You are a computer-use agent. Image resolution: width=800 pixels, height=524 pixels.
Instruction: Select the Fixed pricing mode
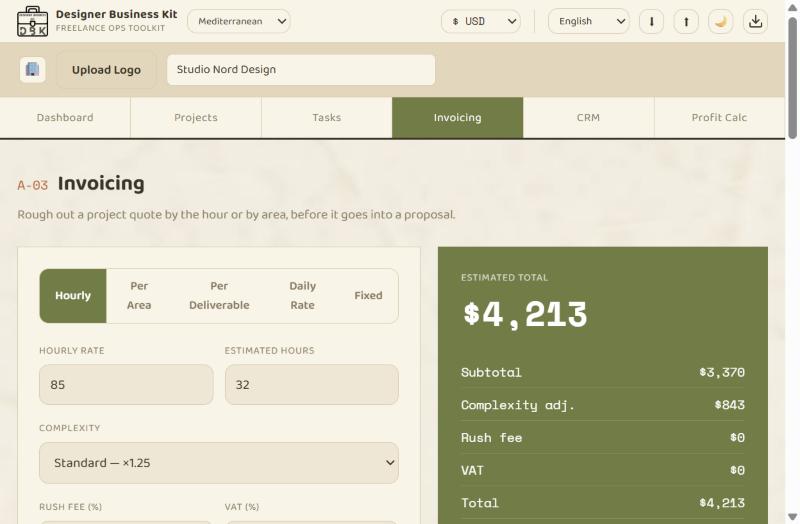[x=368, y=296]
